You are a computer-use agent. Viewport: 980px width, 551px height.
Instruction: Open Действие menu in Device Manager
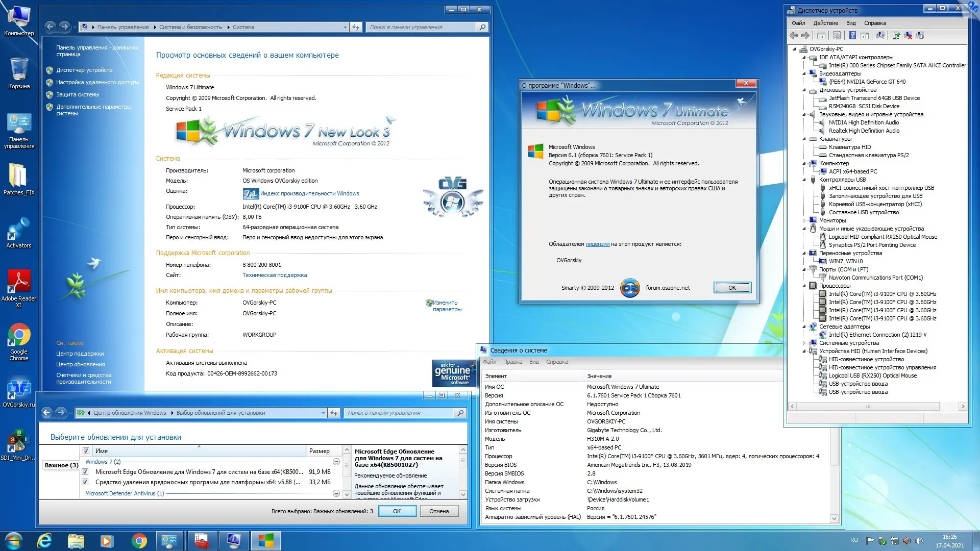825,23
